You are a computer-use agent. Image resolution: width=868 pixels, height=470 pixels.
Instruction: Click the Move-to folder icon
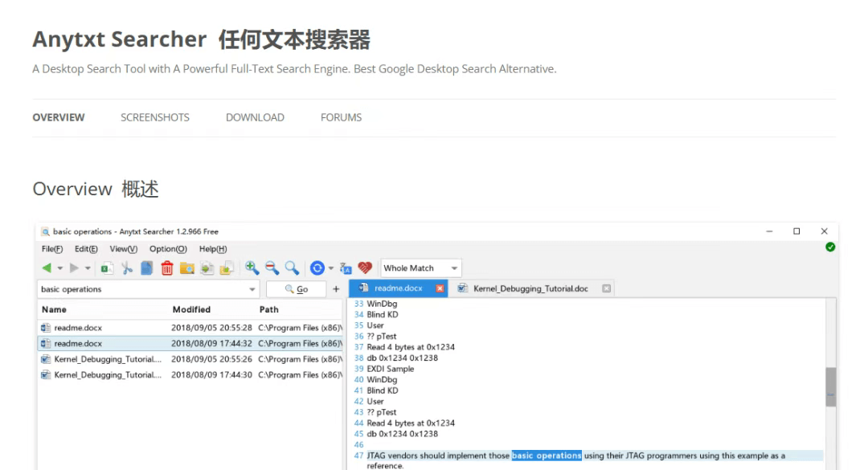coord(227,268)
